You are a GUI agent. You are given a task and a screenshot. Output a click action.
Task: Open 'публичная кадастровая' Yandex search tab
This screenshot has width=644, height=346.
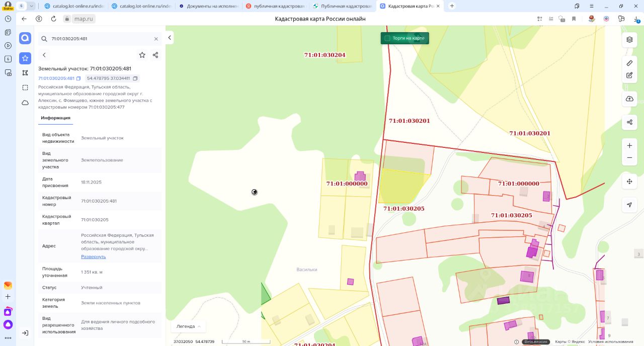tap(275, 6)
